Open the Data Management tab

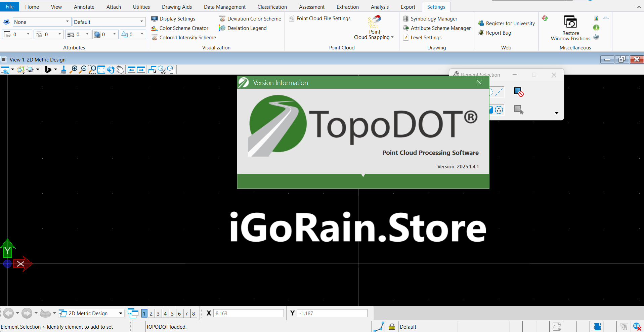[x=224, y=7]
